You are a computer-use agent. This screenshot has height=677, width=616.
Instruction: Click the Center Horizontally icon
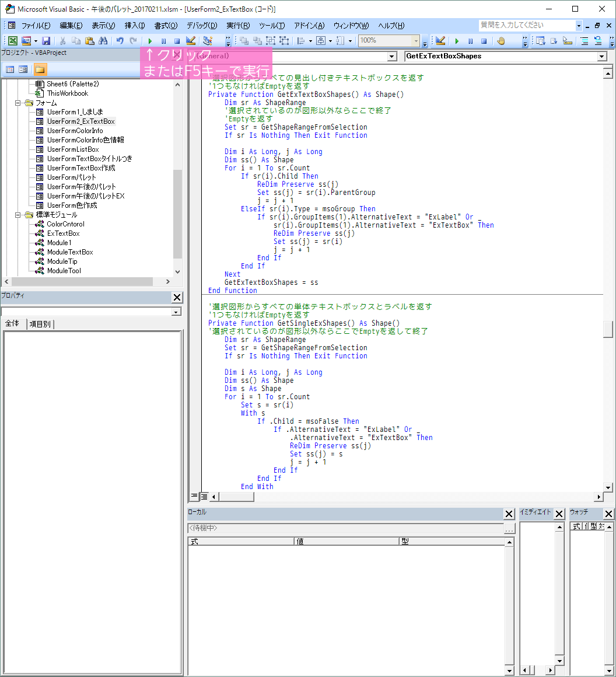click(x=321, y=41)
